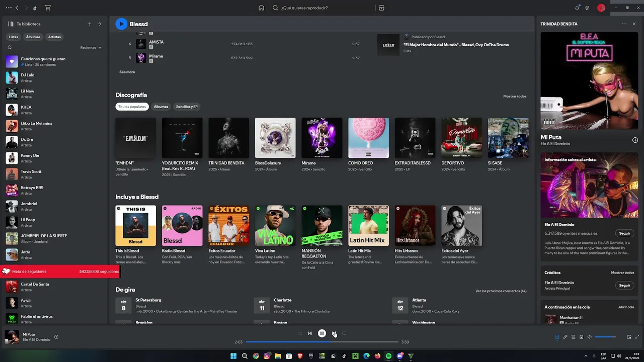
Task: Mute the volume speaker icon
Action: [x=590, y=337]
